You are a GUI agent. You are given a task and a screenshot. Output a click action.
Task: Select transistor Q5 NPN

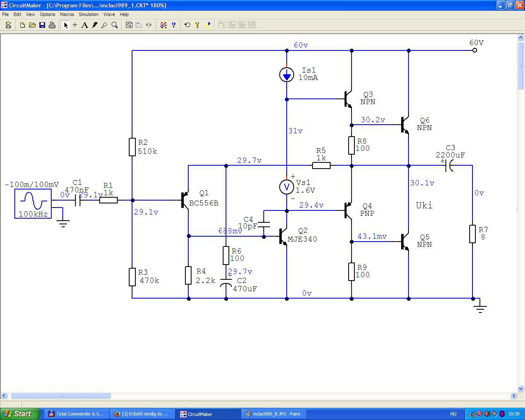coord(405,242)
